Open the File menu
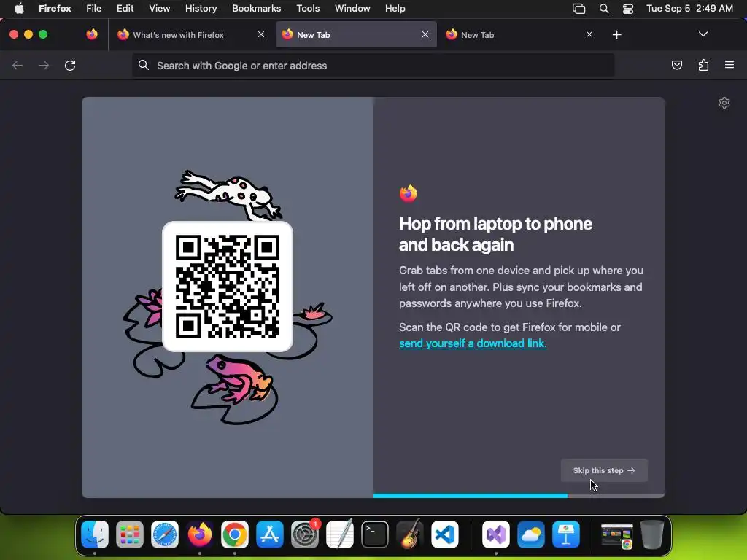 click(94, 8)
